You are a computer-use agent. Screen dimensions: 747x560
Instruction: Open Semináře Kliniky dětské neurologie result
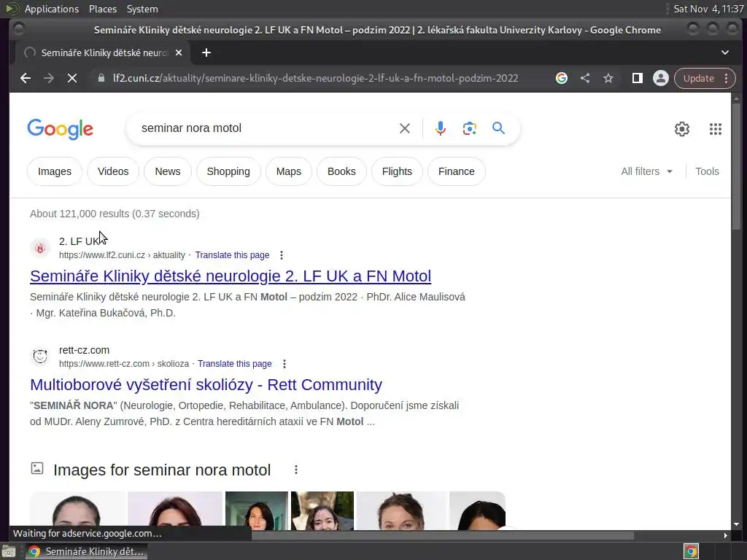click(231, 276)
